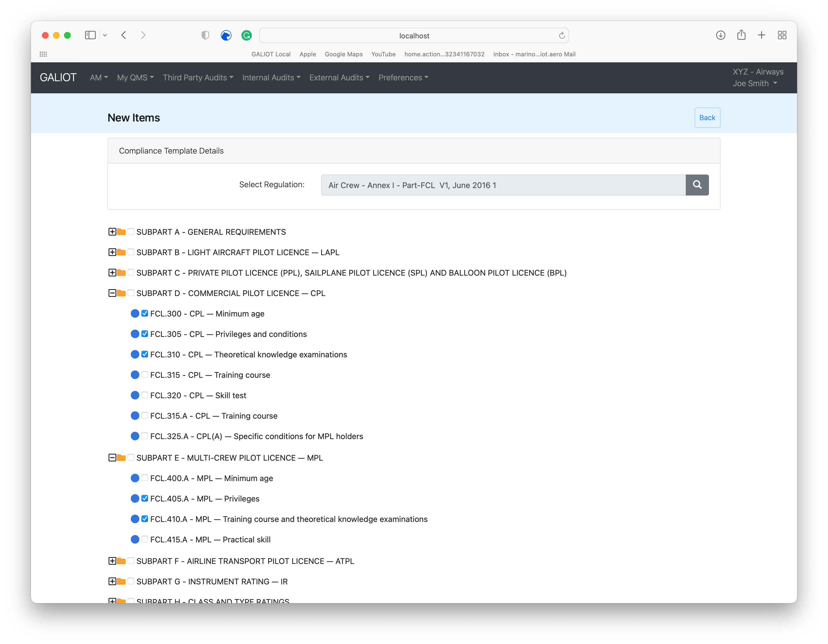Click blue dot icon beside FCL.325.A
Screen dimensions: 828x644
(x=135, y=436)
